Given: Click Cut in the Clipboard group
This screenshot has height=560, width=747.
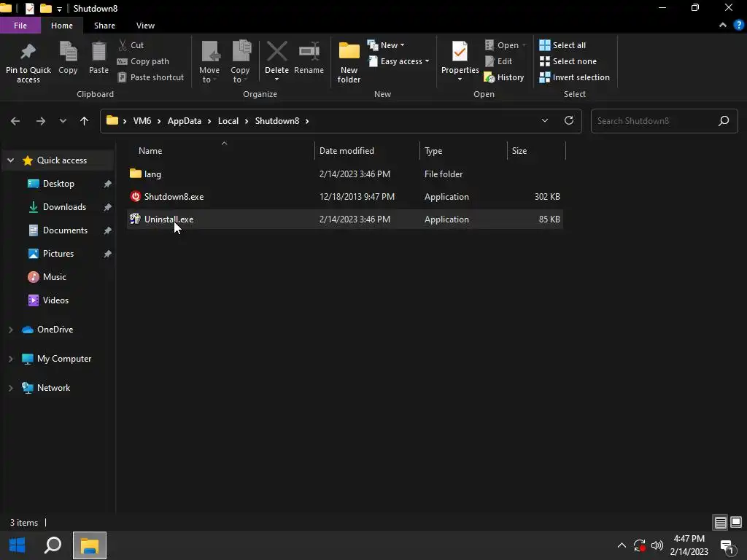Looking at the screenshot, I should coord(131,45).
